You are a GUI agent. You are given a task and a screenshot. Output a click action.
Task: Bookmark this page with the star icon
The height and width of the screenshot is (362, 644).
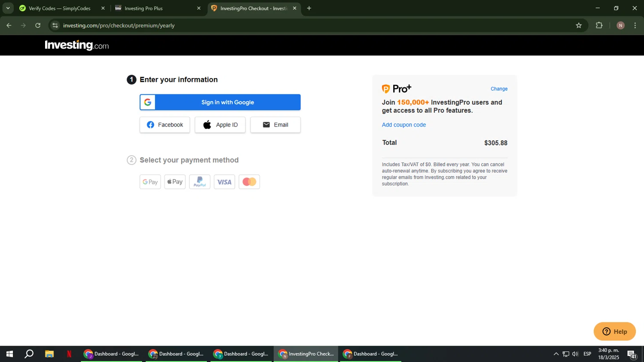pyautogui.click(x=579, y=26)
